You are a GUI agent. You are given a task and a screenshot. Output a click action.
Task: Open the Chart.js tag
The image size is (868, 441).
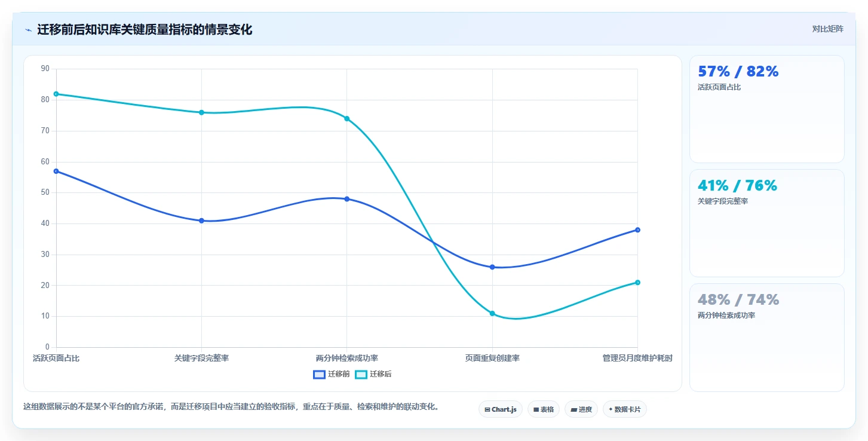(x=501, y=409)
